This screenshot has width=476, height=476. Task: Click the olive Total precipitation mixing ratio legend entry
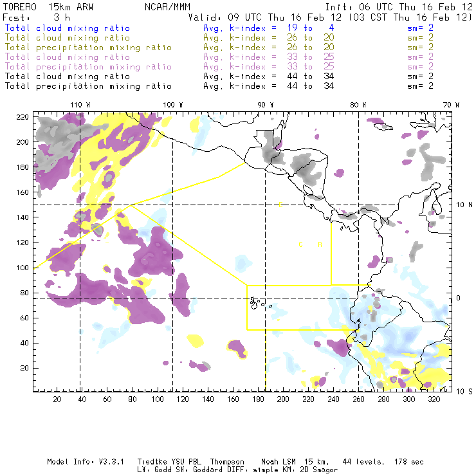(x=88, y=48)
